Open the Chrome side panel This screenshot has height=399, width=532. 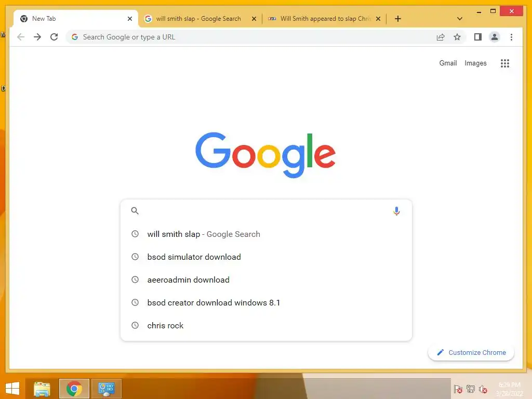(x=478, y=37)
